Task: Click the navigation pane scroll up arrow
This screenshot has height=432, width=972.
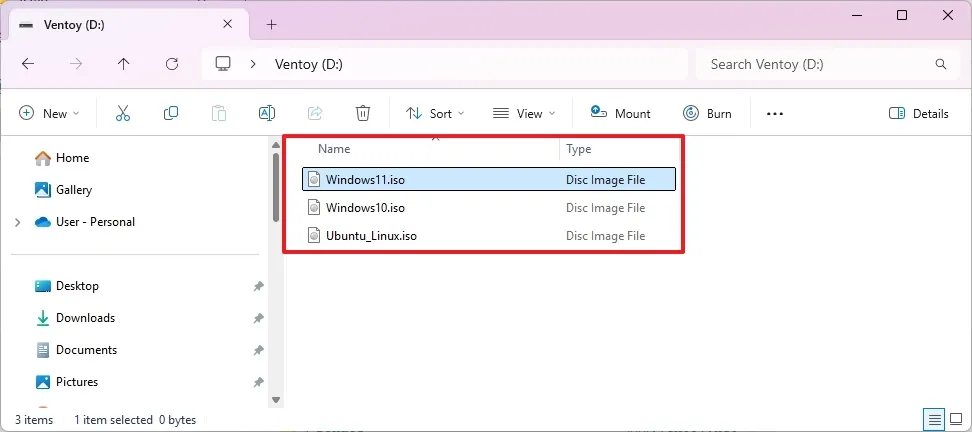Action: [x=276, y=145]
